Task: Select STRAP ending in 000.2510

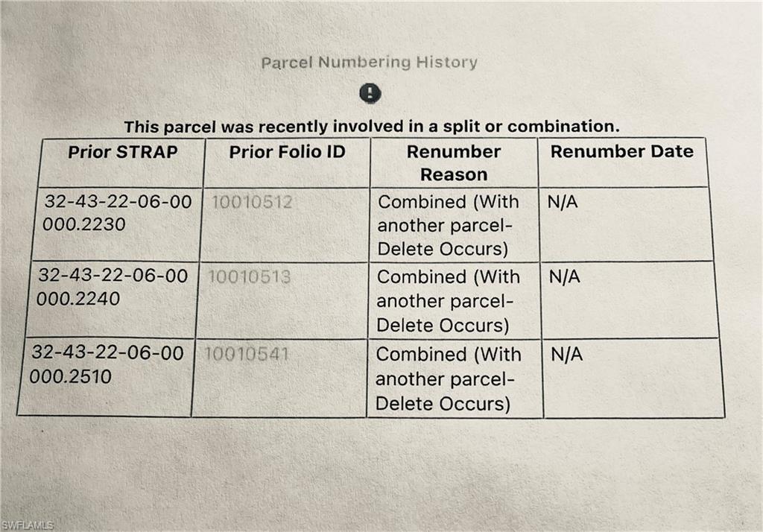Action: (x=106, y=364)
